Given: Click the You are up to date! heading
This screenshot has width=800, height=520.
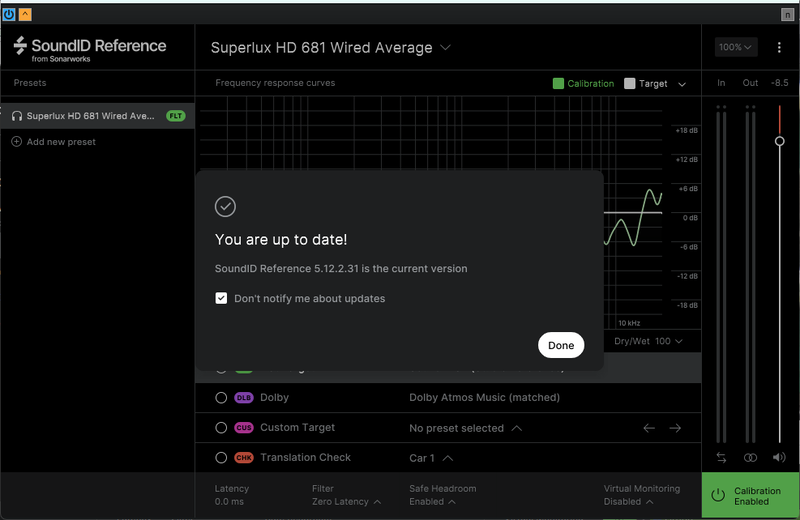Looking at the screenshot, I should click(x=281, y=239).
